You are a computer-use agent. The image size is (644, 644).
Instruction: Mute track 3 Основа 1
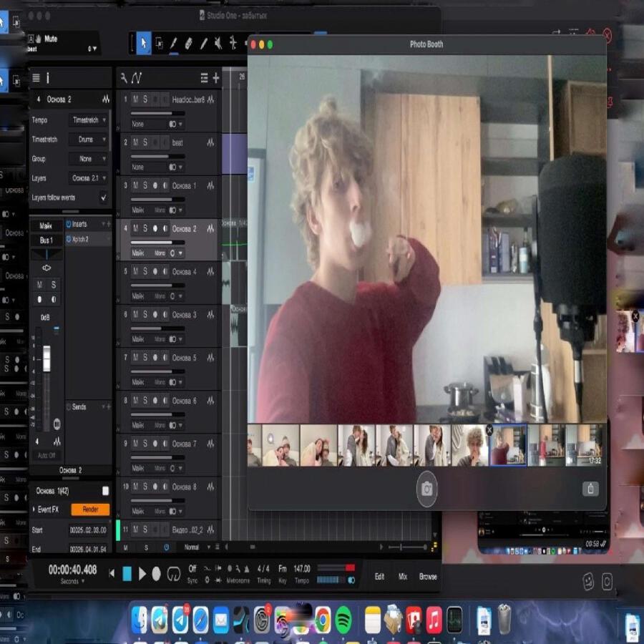click(x=135, y=186)
